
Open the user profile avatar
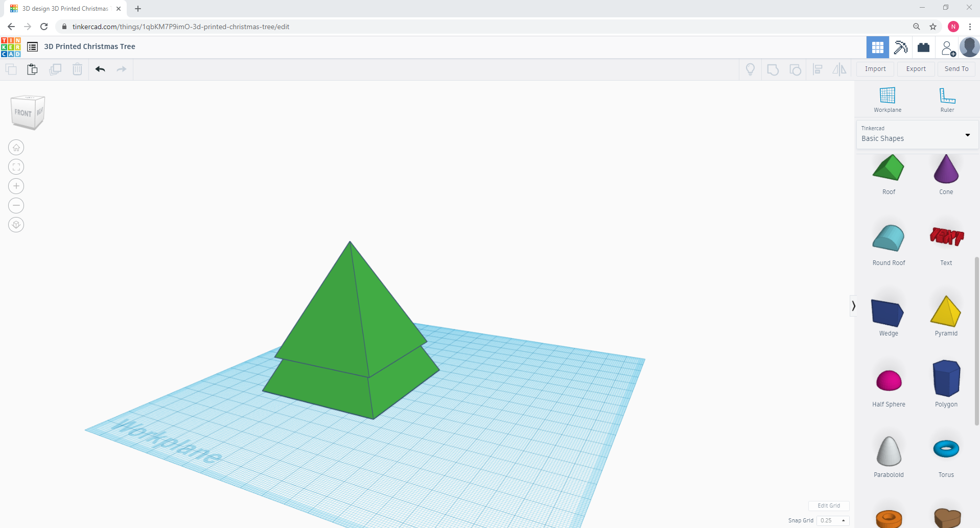coord(969,47)
